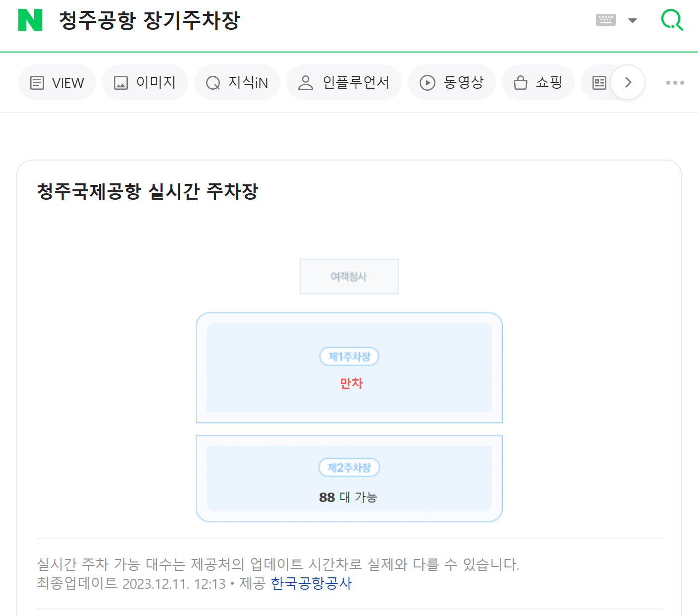
Task: Click the magnifier icon on the 지식iN tab
Action: [x=213, y=82]
